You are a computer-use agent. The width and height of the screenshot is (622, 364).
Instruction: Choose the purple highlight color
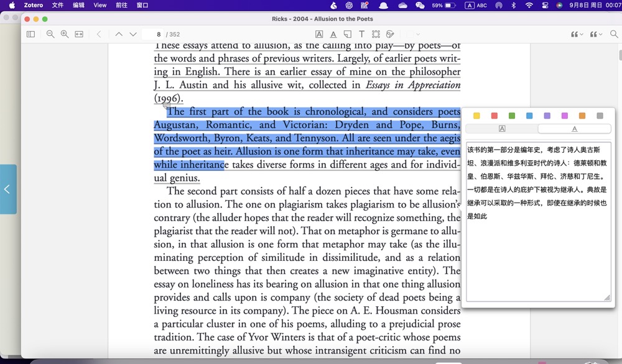547,116
